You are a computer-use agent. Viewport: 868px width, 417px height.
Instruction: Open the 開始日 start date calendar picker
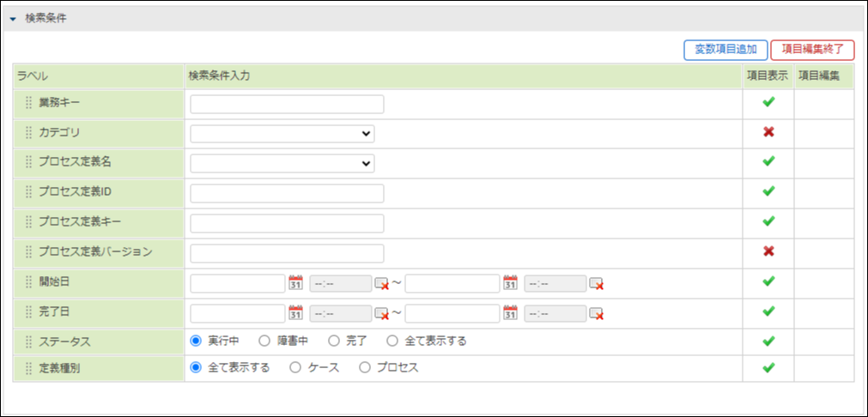(x=295, y=283)
